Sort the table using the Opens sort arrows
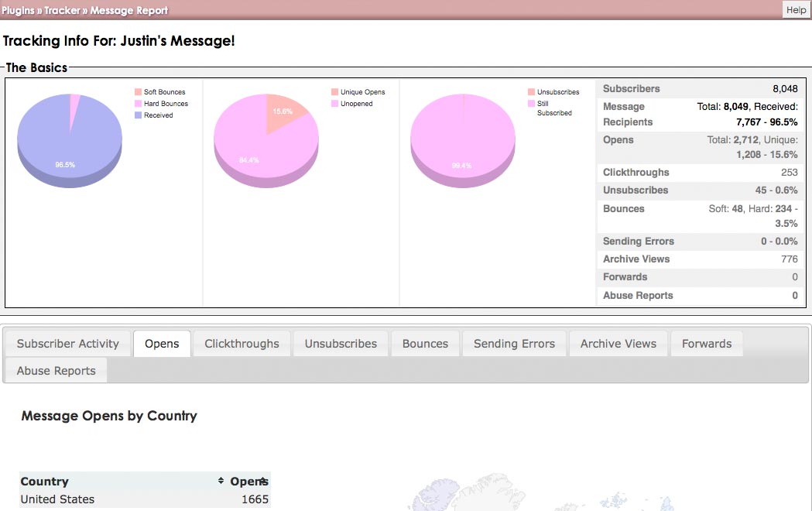 tap(263, 480)
